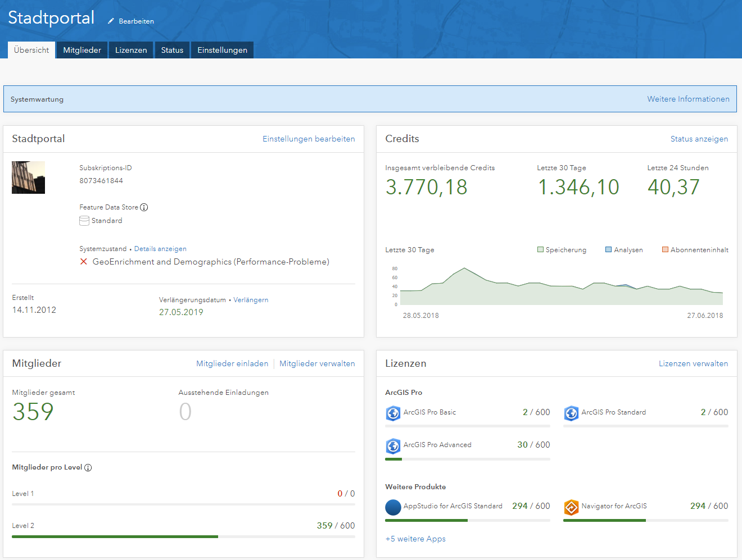Viewport: 742px width, 560px height.
Task: Click Details anzeigen for Systemzustand
Action: pos(160,249)
